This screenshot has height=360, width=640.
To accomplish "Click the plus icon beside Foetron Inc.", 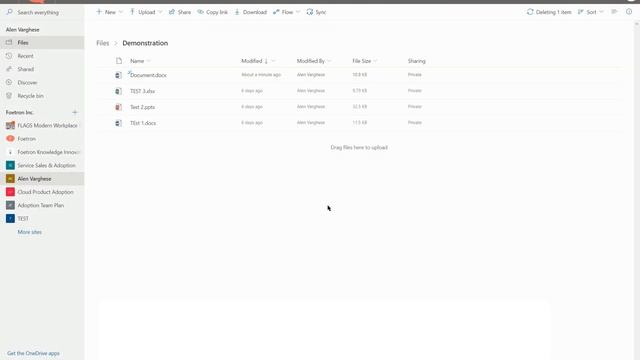I will 75,112.
